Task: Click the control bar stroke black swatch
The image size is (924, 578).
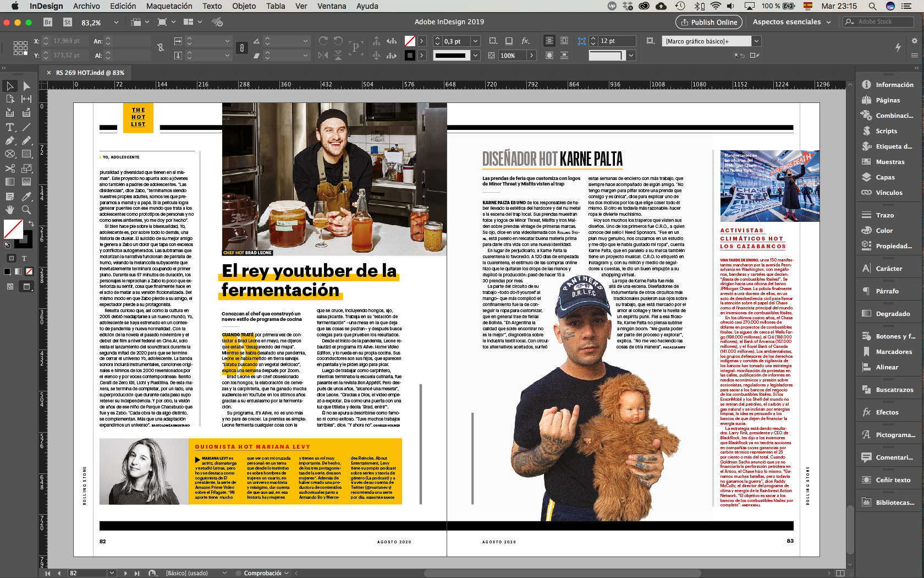Action: point(410,55)
